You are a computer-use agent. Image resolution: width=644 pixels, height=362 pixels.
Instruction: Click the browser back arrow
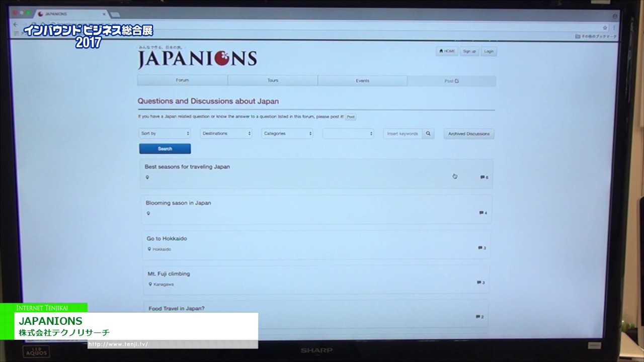16,25
